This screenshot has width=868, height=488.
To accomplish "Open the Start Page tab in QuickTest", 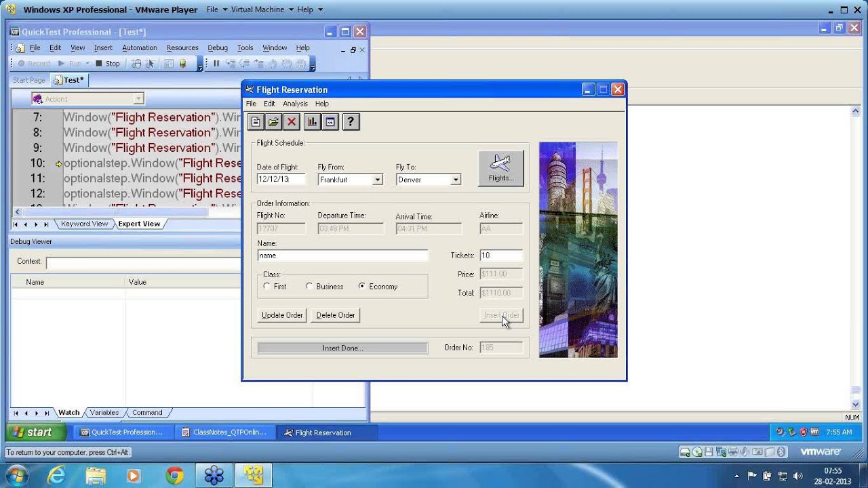I will click(x=29, y=80).
